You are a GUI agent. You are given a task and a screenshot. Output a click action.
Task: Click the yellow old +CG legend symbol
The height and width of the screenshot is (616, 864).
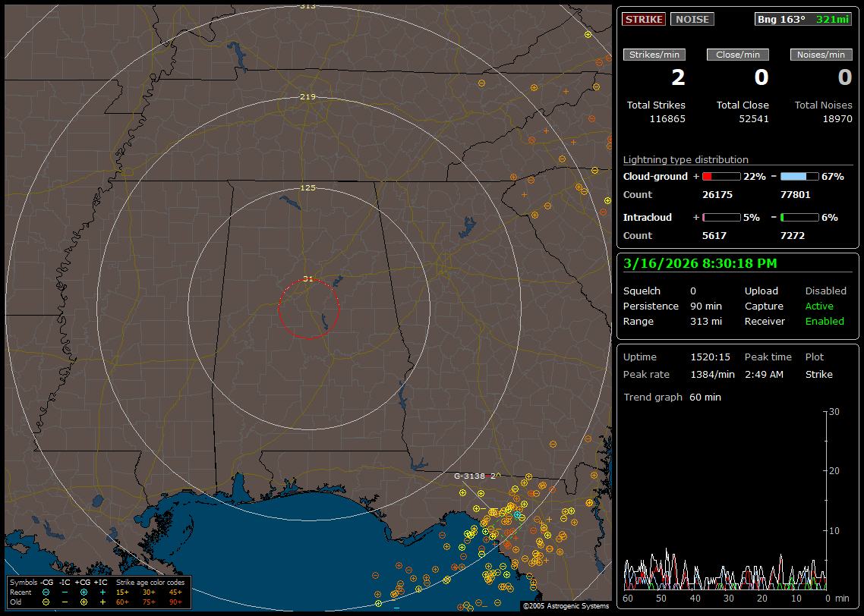click(84, 602)
